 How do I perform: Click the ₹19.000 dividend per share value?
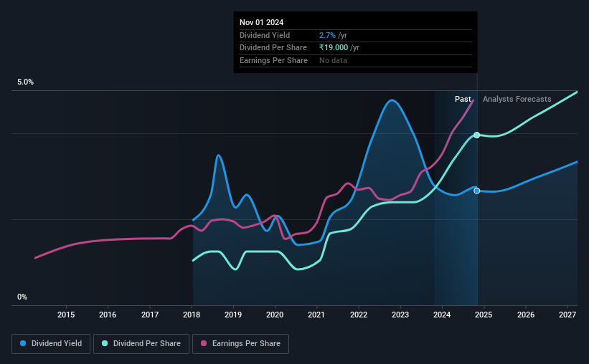point(334,48)
